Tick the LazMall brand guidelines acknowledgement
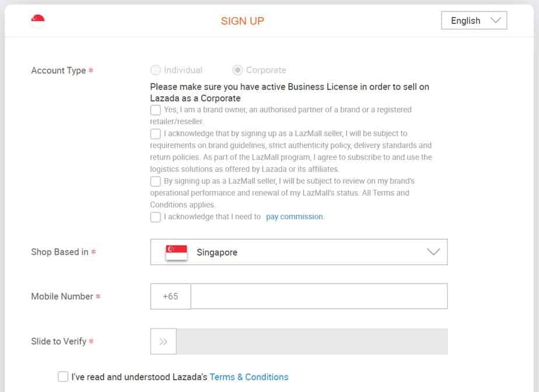Image resolution: width=539 pixels, height=392 pixels. pos(155,134)
